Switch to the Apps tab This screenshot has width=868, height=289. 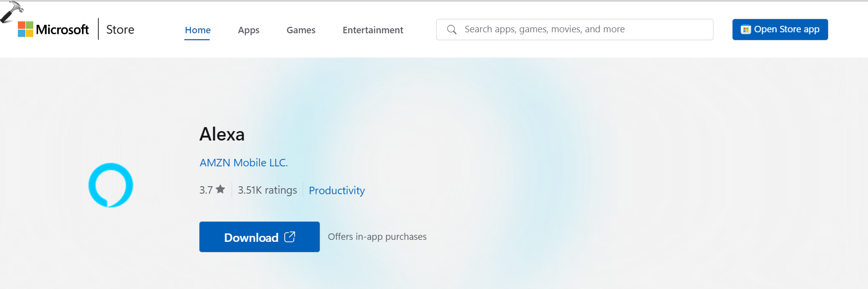[248, 30]
